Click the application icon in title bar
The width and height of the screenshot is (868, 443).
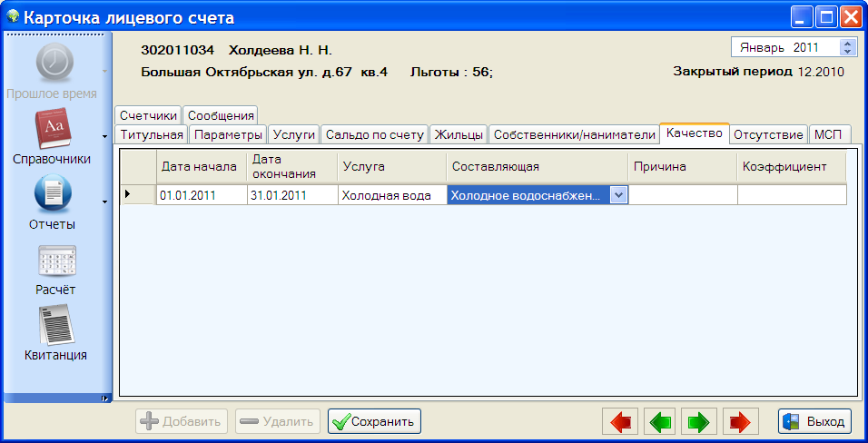(14, 17)
